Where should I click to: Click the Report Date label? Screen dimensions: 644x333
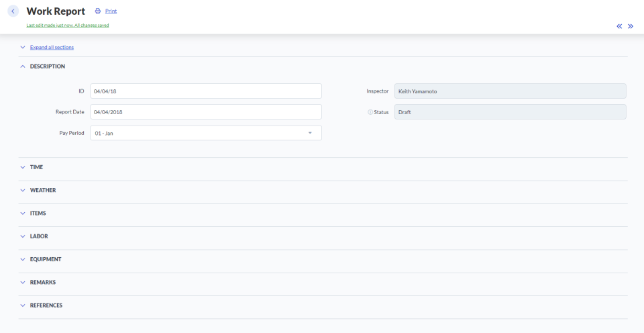pos(70,112)
